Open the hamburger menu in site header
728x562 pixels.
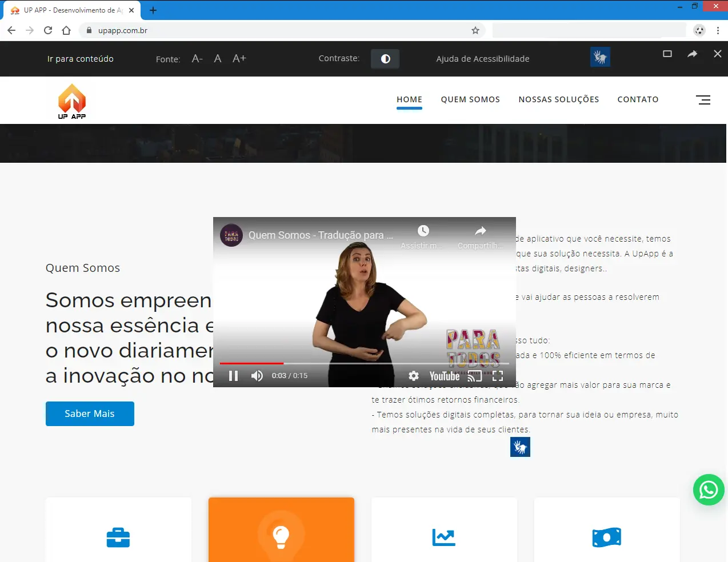coord(703,100)
